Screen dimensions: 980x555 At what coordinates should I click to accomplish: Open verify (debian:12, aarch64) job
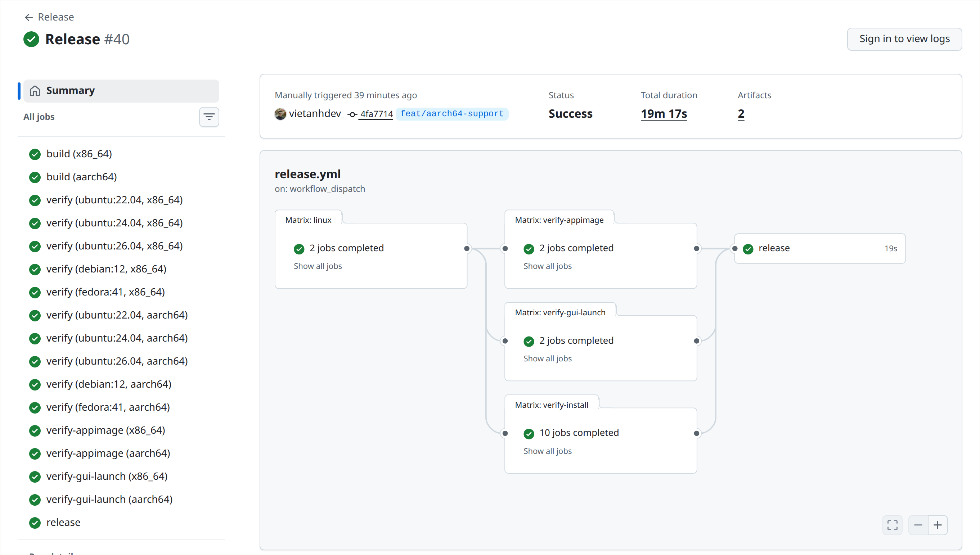click(121, 384)
